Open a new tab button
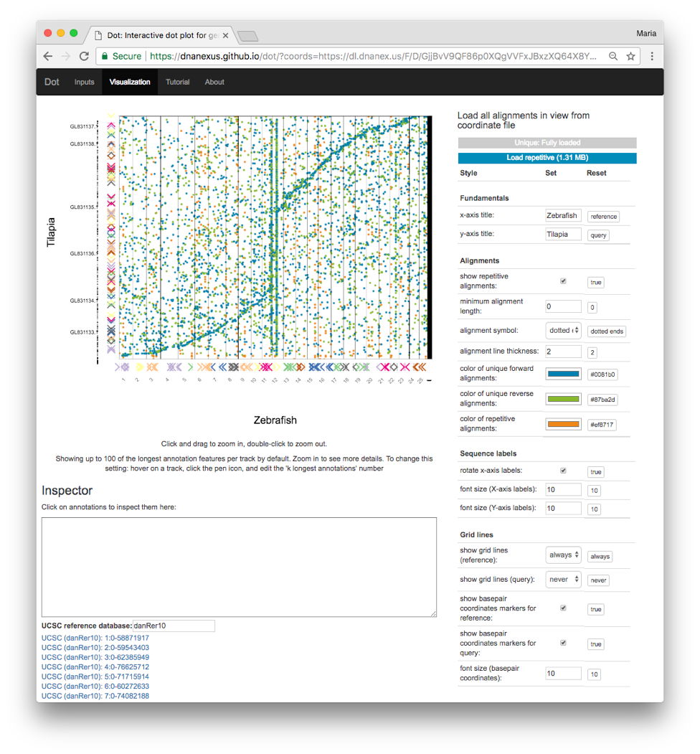 pos(247,36)
